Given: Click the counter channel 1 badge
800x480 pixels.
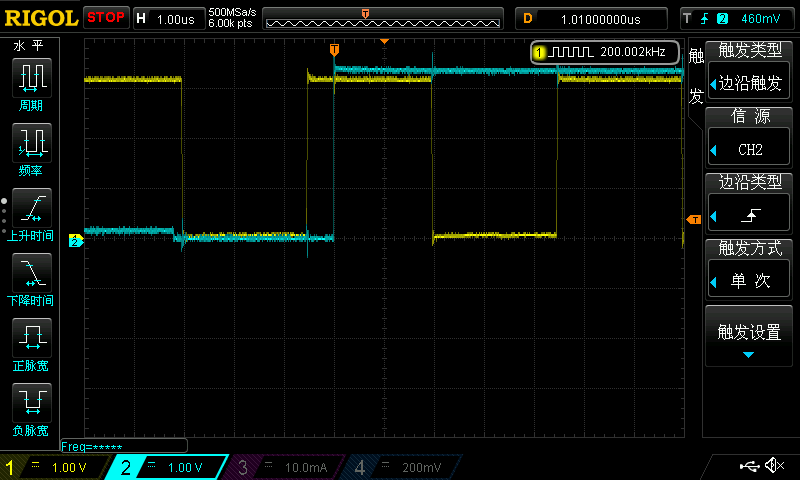Looking at the screenshot, I should coord(539,52).
